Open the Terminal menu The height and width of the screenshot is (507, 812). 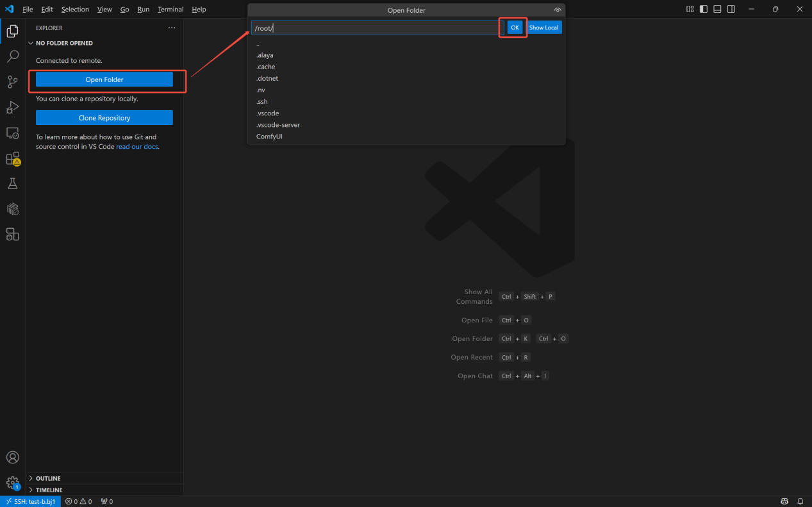click(170, 9)
